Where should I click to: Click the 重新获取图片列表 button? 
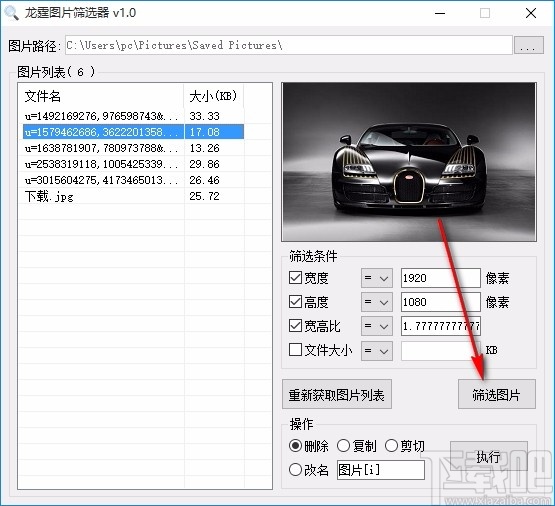pos(337,395)
